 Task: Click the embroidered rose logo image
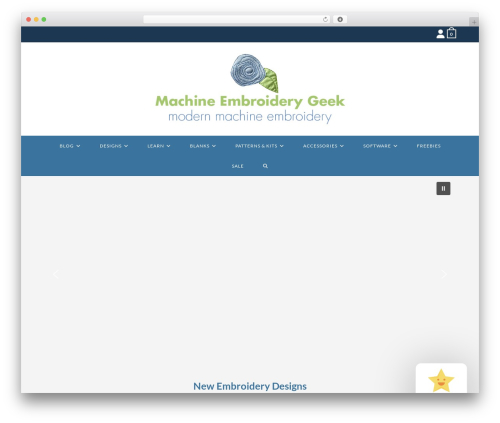pyautogui.click(x=254, y=73)
